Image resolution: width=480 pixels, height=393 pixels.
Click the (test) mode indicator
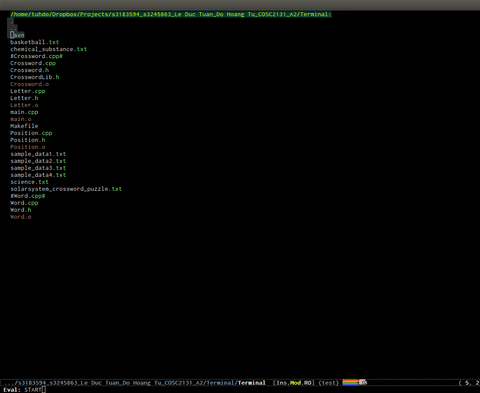[329, 383]
